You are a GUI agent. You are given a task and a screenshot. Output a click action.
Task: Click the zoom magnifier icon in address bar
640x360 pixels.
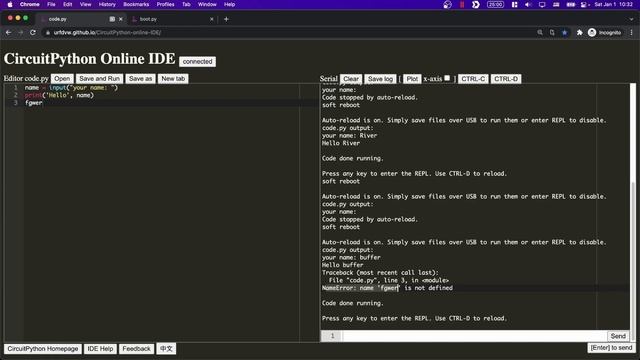click(540, 32)
